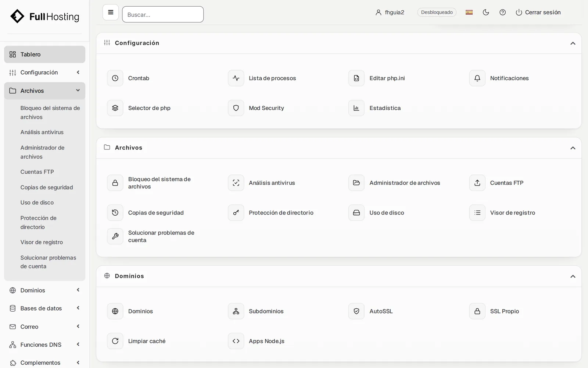Screen dimensions: 588x368
Task: Open the help question mark icon
Action: [503, 13]
